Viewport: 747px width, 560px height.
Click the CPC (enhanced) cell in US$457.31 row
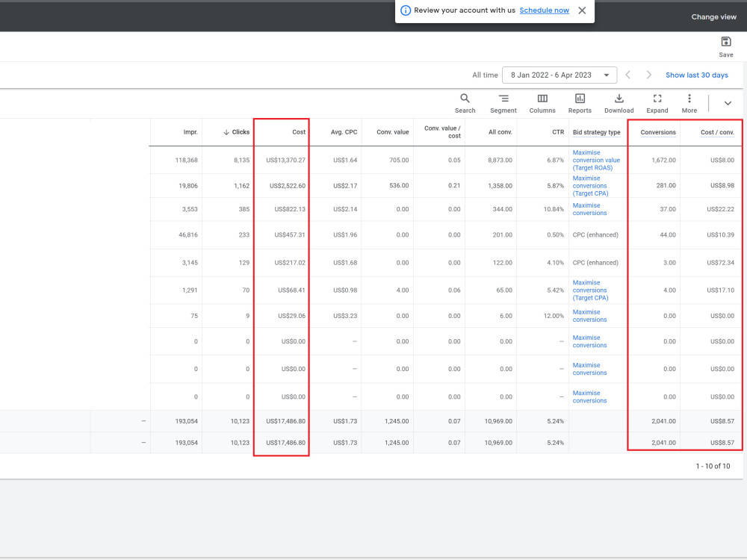pos(595,234)
